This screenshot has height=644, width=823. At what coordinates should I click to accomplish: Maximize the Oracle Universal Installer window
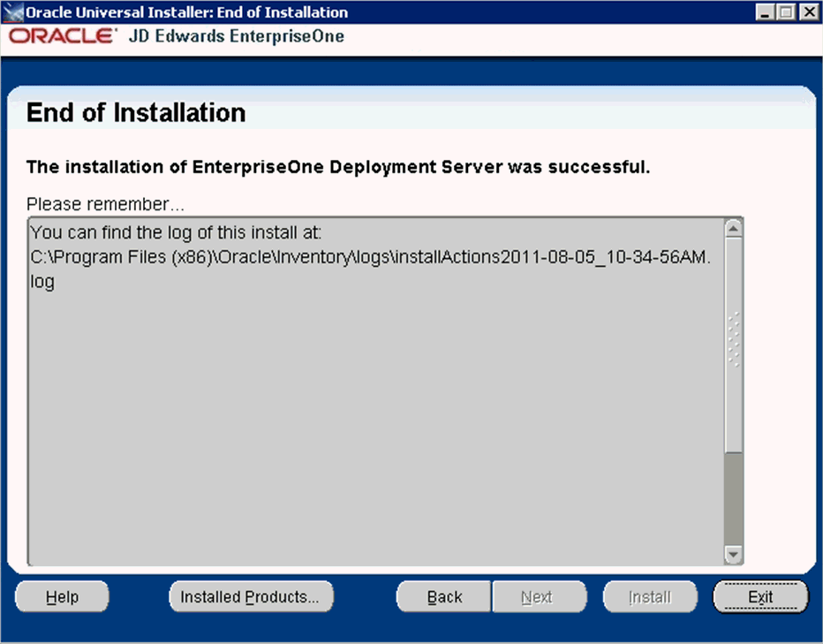[x=786, y=12]
